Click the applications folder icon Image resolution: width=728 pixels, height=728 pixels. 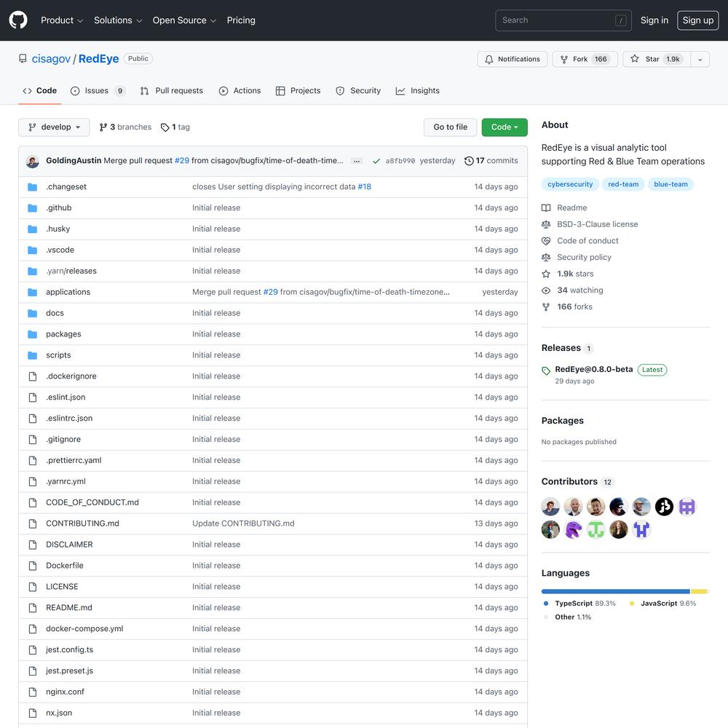tap(33, 292)
